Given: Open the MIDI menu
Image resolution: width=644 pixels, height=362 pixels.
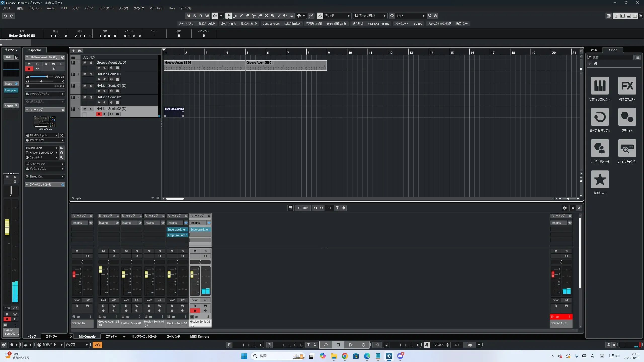Looking at the screenshot, I should (64, 8).
